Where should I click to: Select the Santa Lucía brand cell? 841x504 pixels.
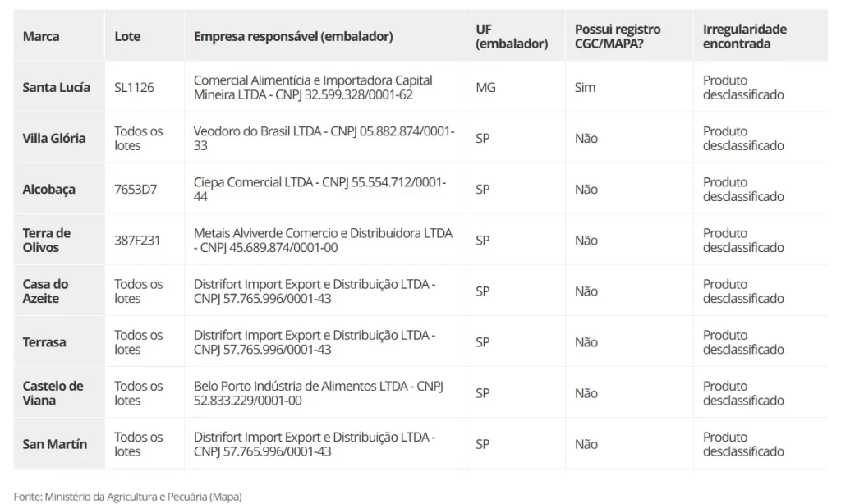point(57,87)
